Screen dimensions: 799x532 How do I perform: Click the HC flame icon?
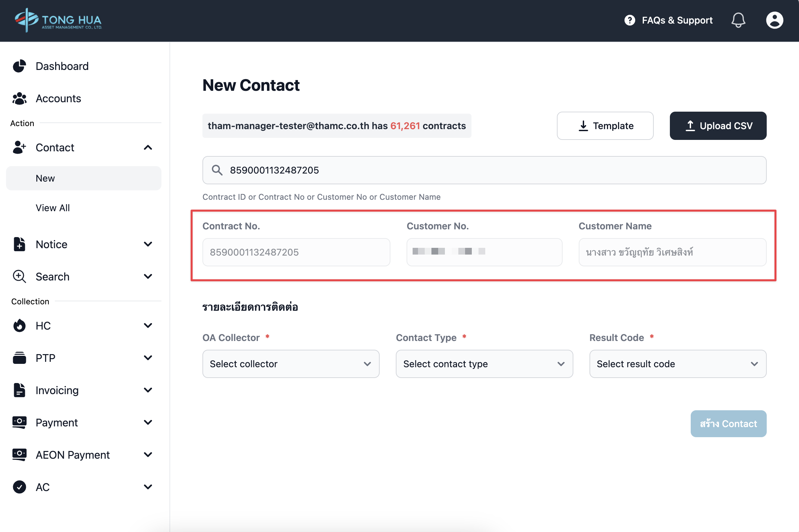(x=20, y=326)
